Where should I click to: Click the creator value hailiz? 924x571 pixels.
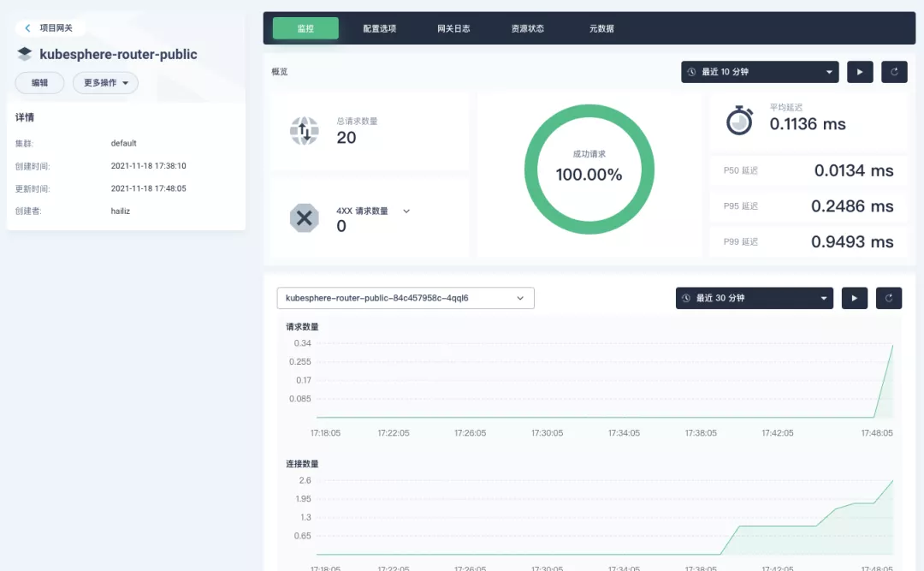[x=121, y=211]
